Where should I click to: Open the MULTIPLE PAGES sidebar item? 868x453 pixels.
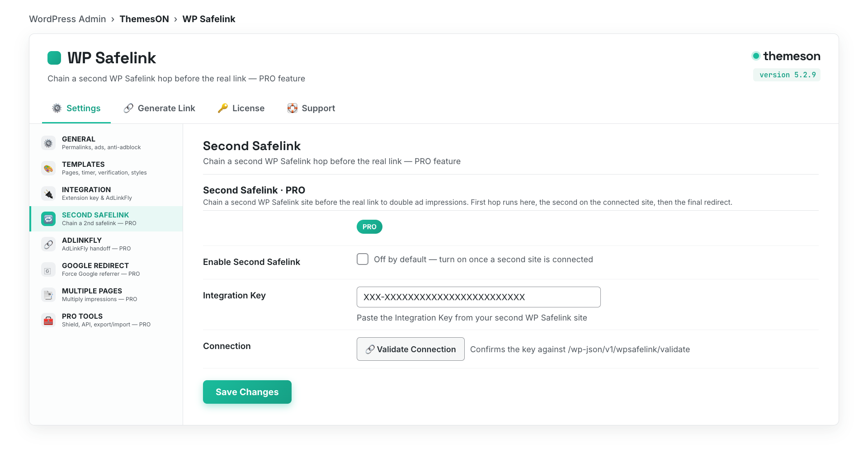(x=106, y=295)
